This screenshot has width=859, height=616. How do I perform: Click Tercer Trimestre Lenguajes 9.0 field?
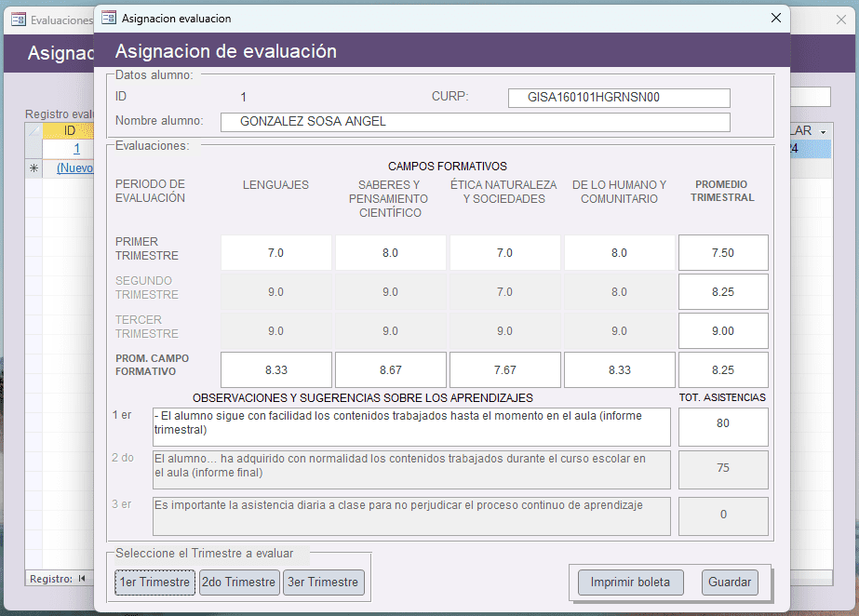[x=276, y=330]
